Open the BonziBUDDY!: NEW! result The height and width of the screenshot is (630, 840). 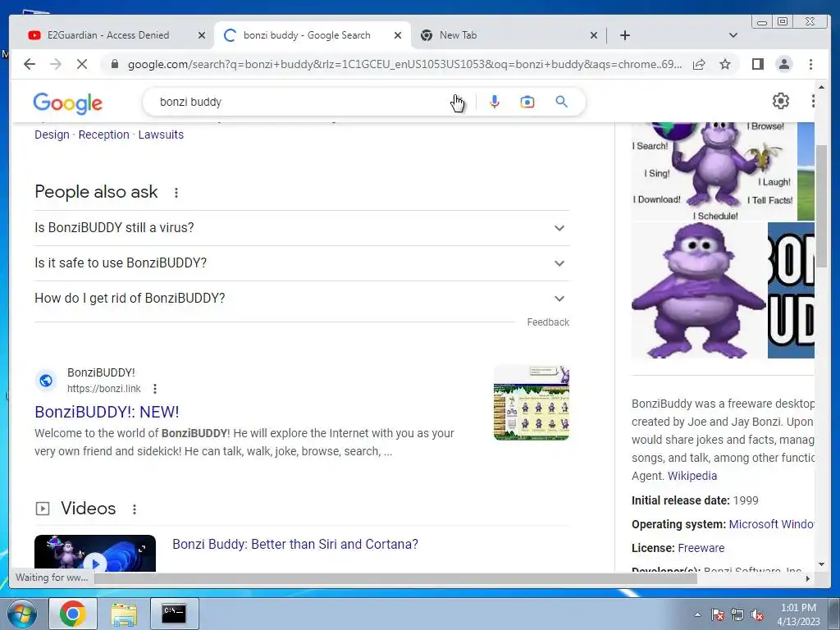click(107, 412)
